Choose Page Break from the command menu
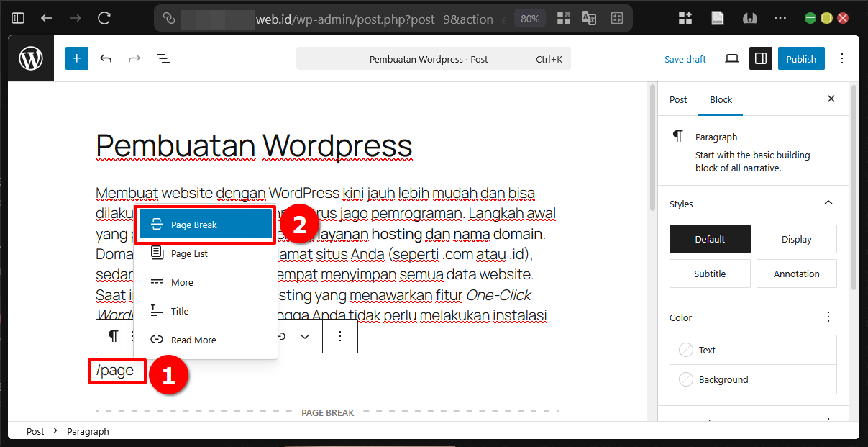 [x=204, y=224]
